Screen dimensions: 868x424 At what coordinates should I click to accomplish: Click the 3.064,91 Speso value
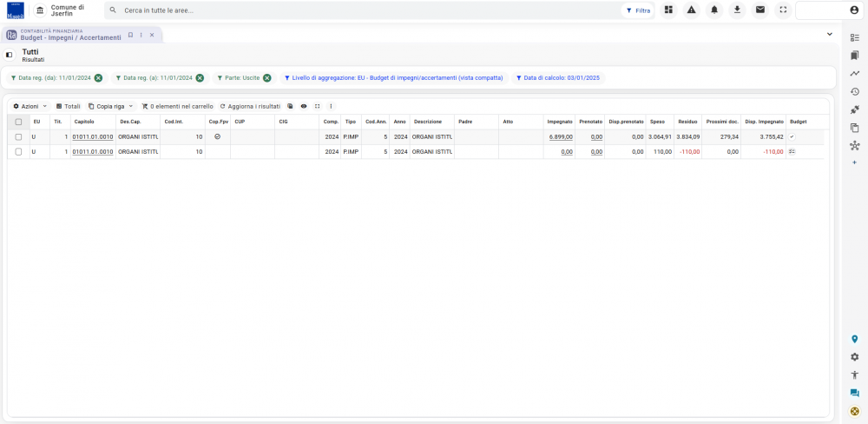pyautogui.click(x=660, y=136)
